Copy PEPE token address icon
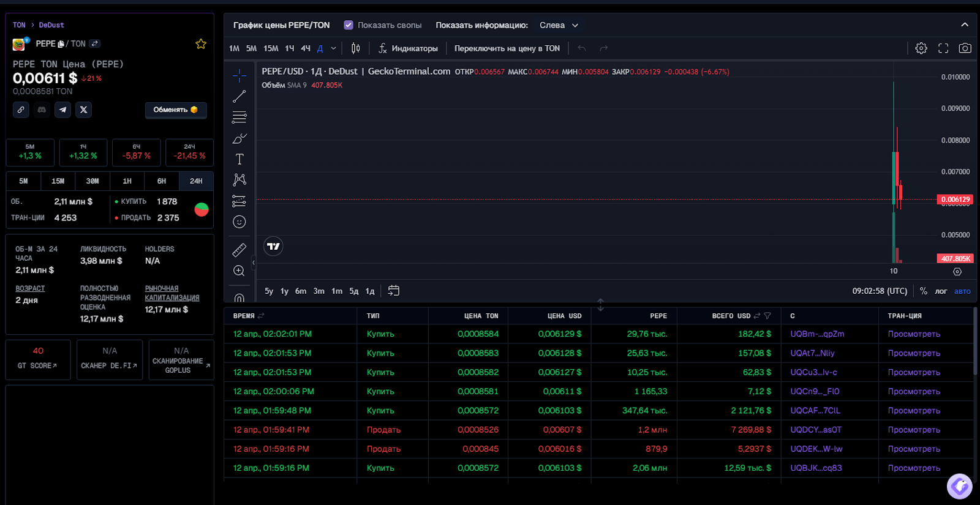The width and height of the screenshot is (980, 505). pyautogui.click(x=61, y=44)
